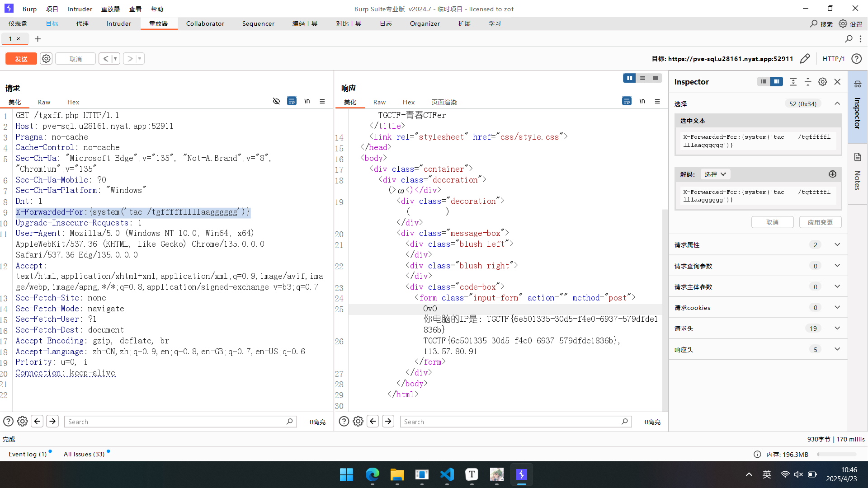Switch to the Collaborator tab
This screenshot has height=488, width=868.
click(x=205, y=23)
